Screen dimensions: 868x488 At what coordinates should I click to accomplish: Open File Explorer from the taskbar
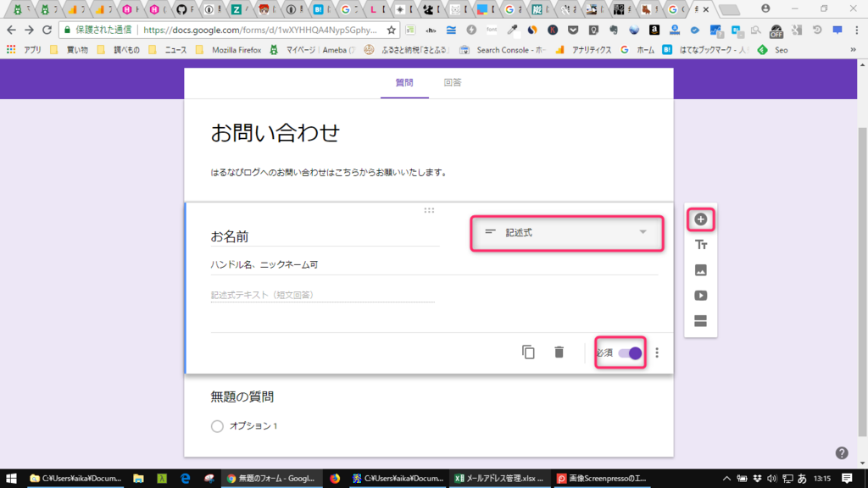[138, 479]
